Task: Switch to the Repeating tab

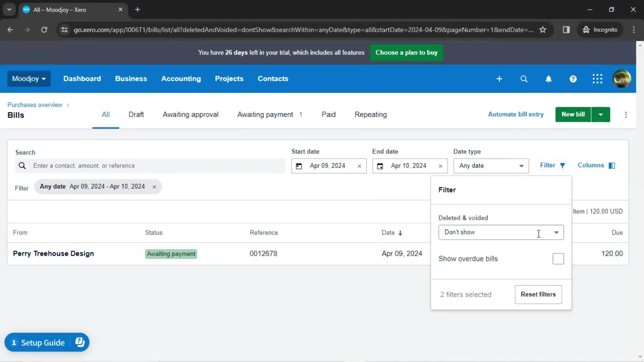Action: [371, 115]
